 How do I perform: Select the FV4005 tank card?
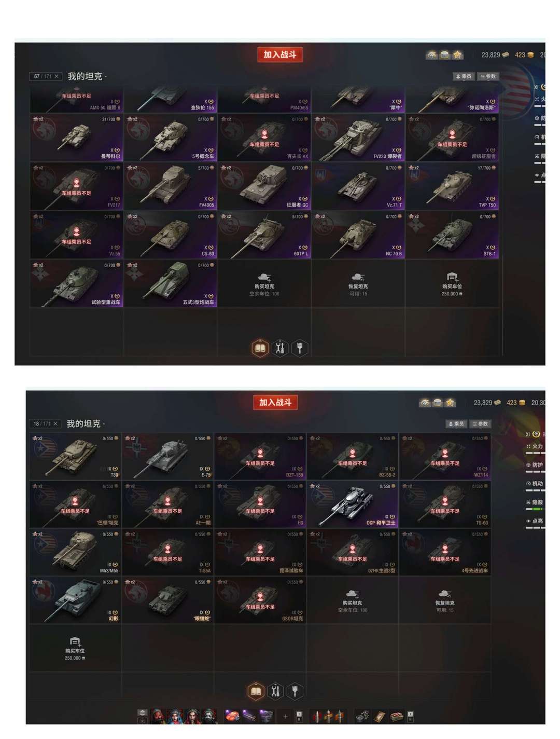170,186
